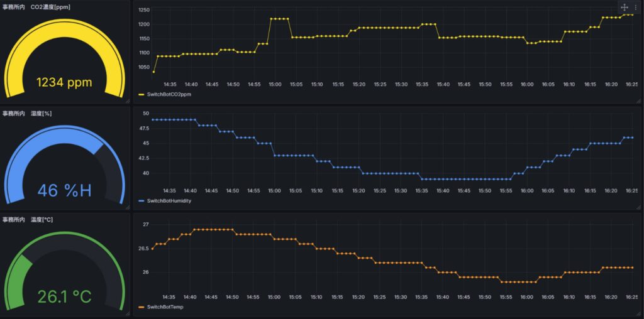The width and height of the screenshot is (644, 319).
Task: Click the 26.1 °C gauge reading
Action: tap(64, 296)
